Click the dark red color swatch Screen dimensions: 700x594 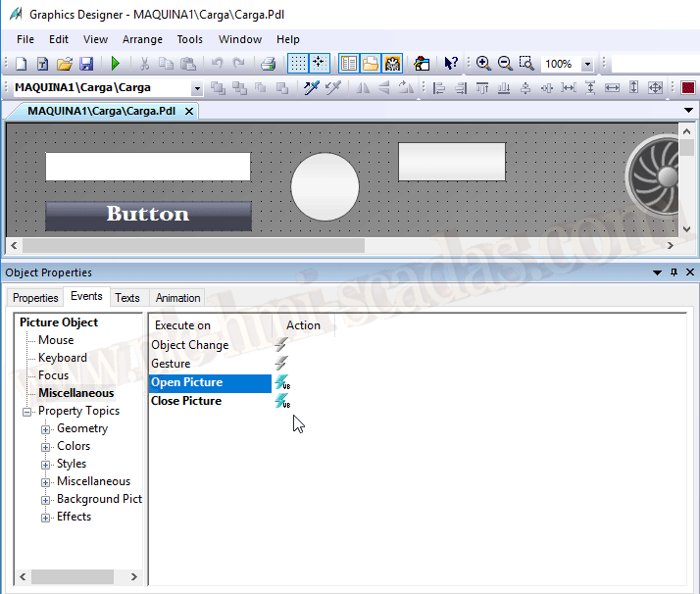tap(688, 88)
